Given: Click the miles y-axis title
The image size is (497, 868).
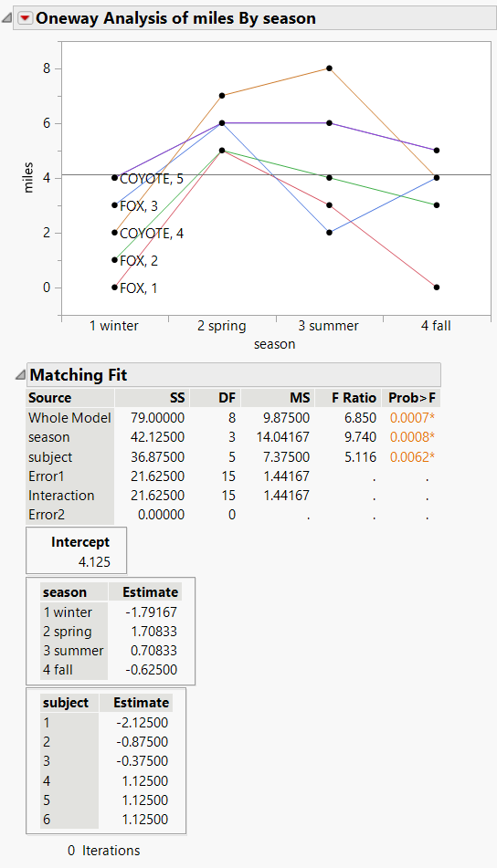Looking at the screenshot, I should point(28,177).
